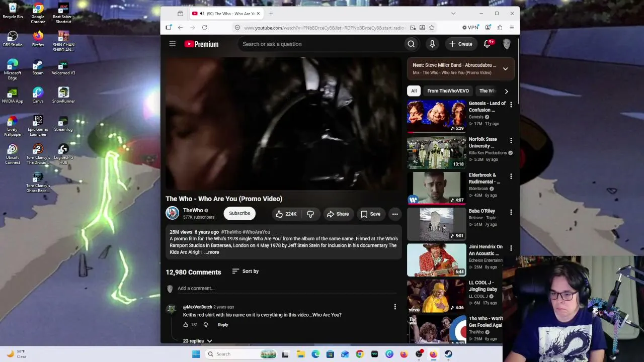The width and height of the screenshot is (644, 362).
Task: Open Firefox list all tabs dropdown
Action: 453,14
